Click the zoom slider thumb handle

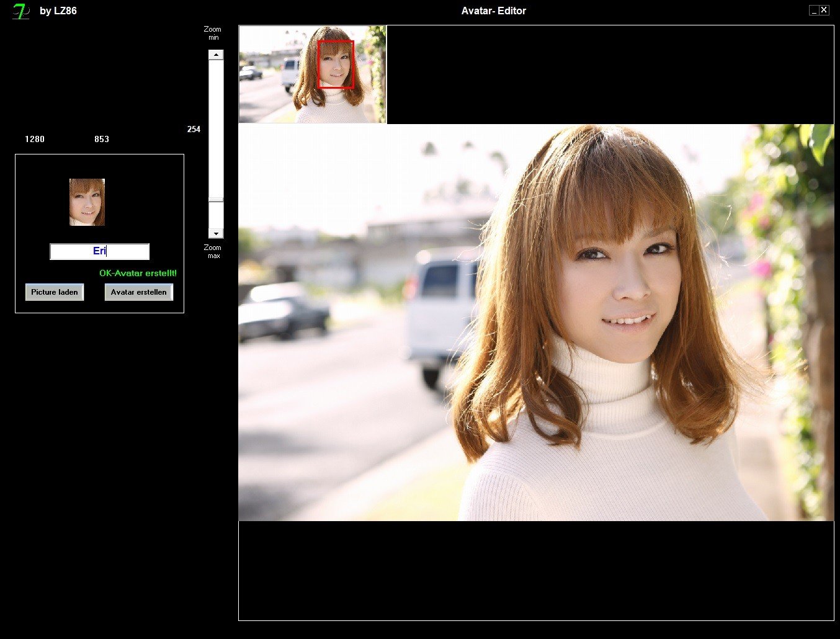[216, 200]
